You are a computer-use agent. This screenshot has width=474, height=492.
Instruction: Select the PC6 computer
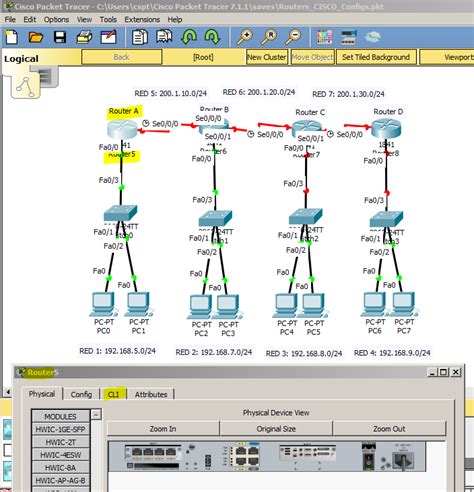375,304
